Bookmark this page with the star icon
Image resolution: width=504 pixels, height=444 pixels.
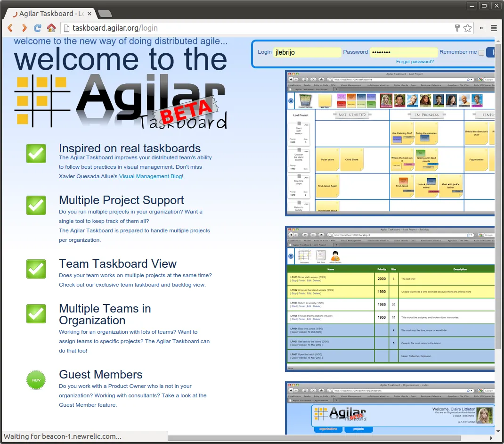(468, 28)
